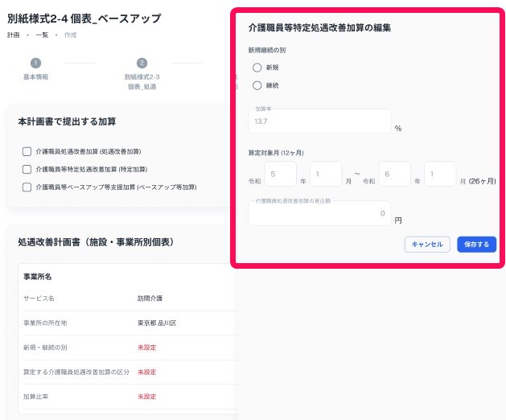This screenshot has width=506, height=420.
Task: Click the 事業所の所在地 row label
Action: (45, 323)
